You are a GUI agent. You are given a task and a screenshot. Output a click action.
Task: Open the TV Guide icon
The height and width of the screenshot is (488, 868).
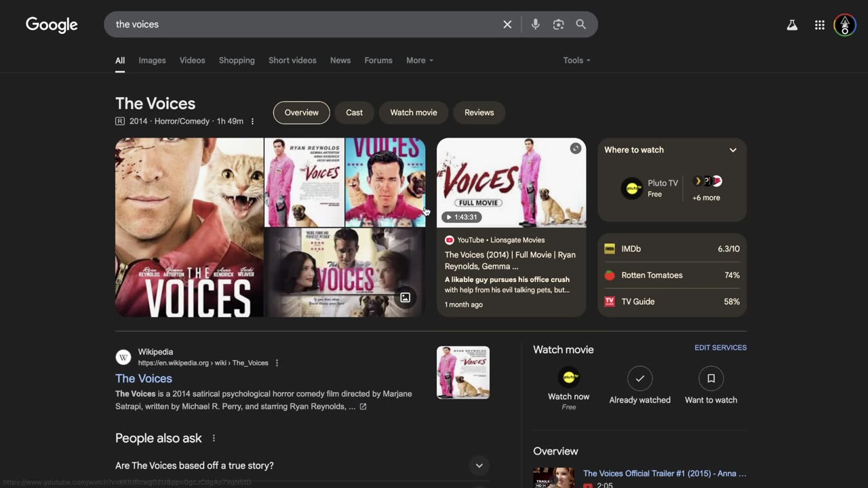(610, 302)
